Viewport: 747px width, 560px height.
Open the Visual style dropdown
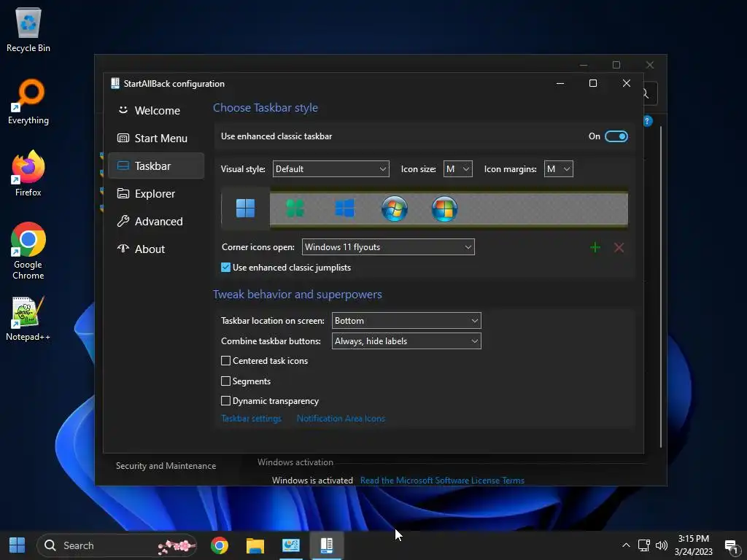pos(330,168)
